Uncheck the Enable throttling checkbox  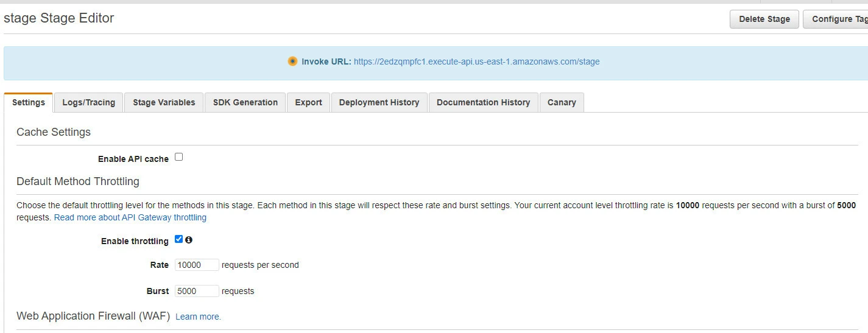click(178, 239)
